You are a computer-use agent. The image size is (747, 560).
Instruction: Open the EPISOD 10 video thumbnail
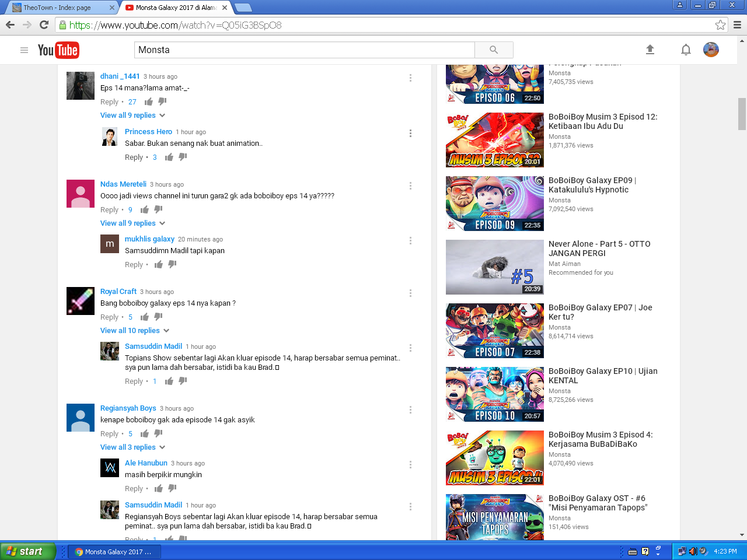tap(495, 394)
